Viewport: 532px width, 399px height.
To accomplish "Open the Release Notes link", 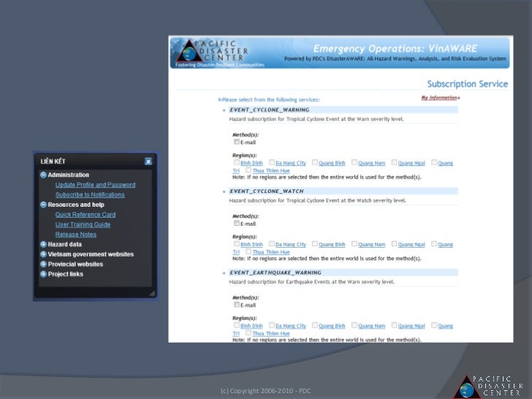I will [76, 235].
